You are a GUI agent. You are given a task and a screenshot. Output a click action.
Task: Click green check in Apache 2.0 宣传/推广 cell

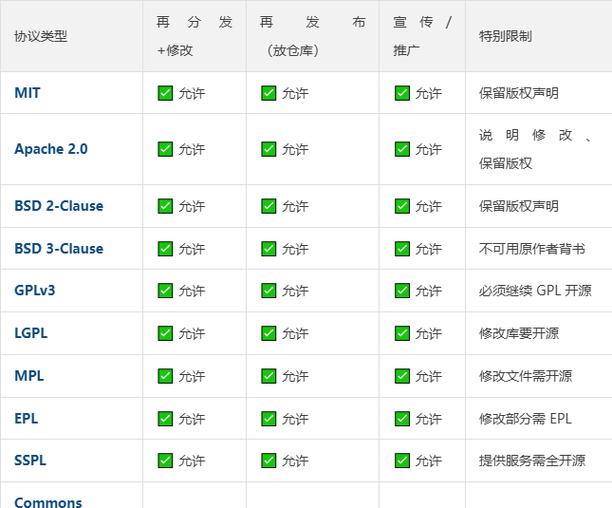pos(402,149)
